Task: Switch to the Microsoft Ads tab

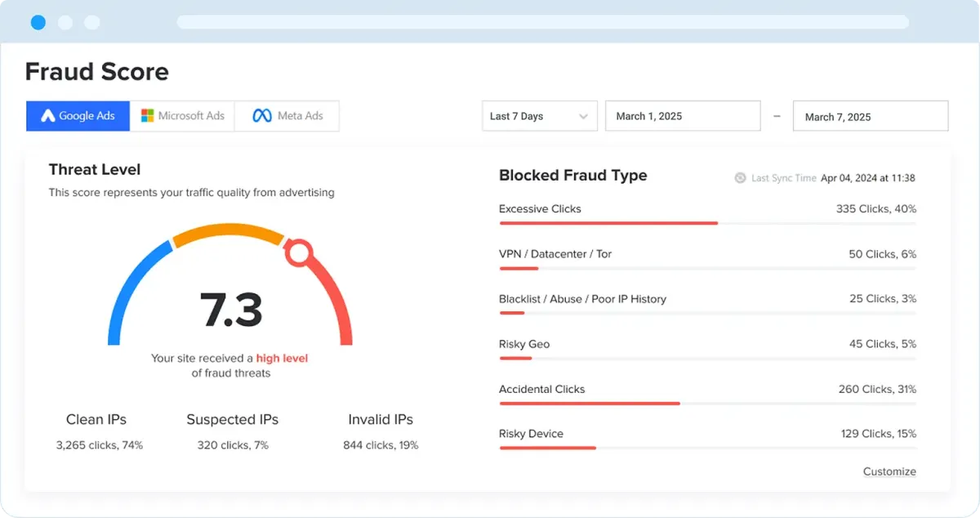Action: click(182, 116)
